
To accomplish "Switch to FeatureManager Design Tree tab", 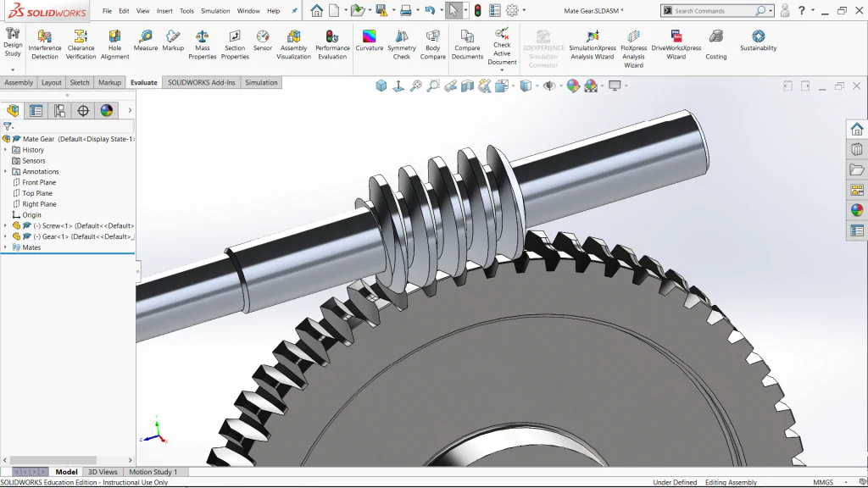I will [x=13, y=111].
